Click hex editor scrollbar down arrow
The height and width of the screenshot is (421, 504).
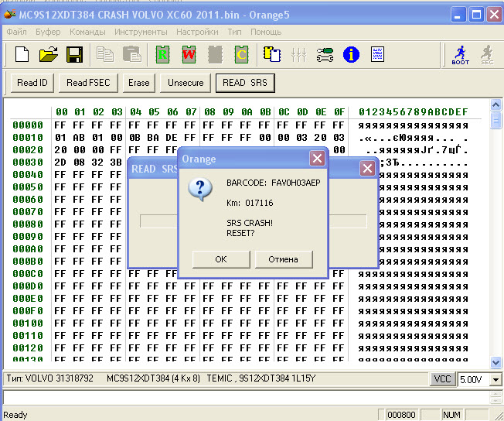[495, 362]
